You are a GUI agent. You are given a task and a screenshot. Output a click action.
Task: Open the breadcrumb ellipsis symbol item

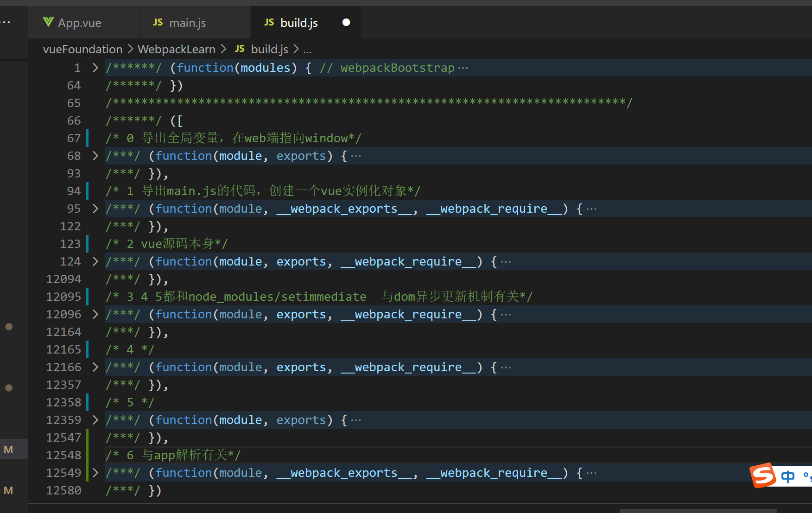(307, 50)
